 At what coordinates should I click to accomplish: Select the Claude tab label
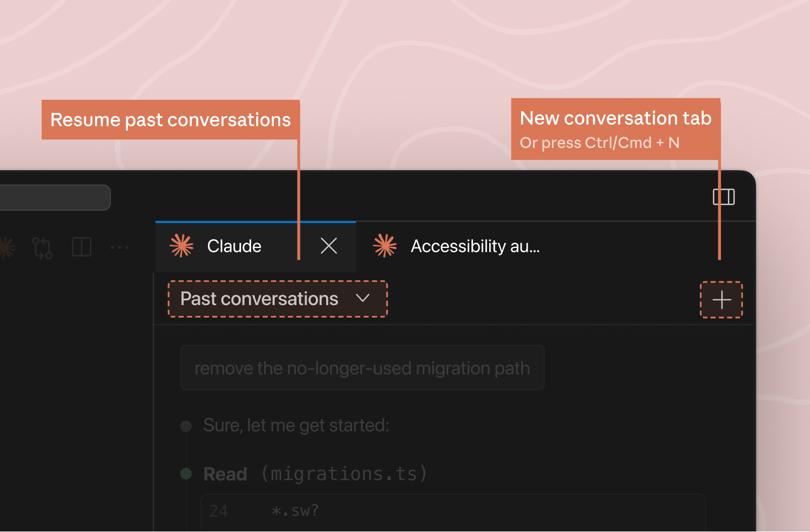click(x=234, y=246)
